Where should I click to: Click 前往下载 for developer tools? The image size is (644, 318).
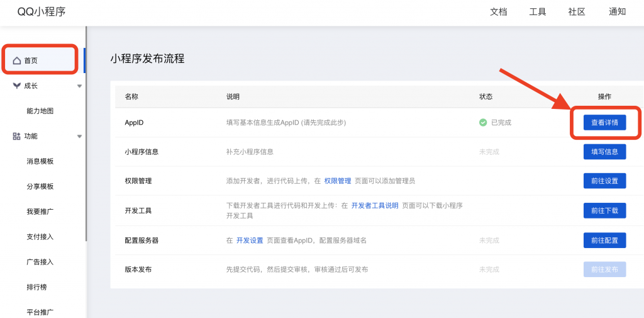click(604, 210)
